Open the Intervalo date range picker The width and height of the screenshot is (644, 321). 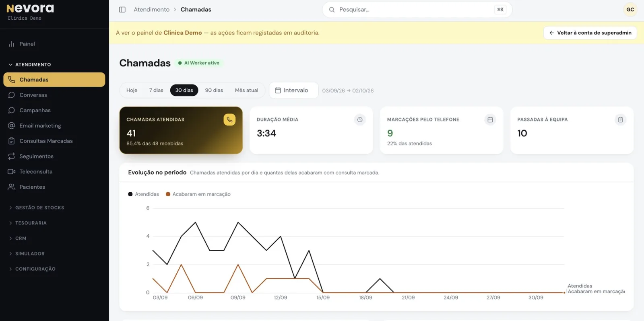point(293,91)
